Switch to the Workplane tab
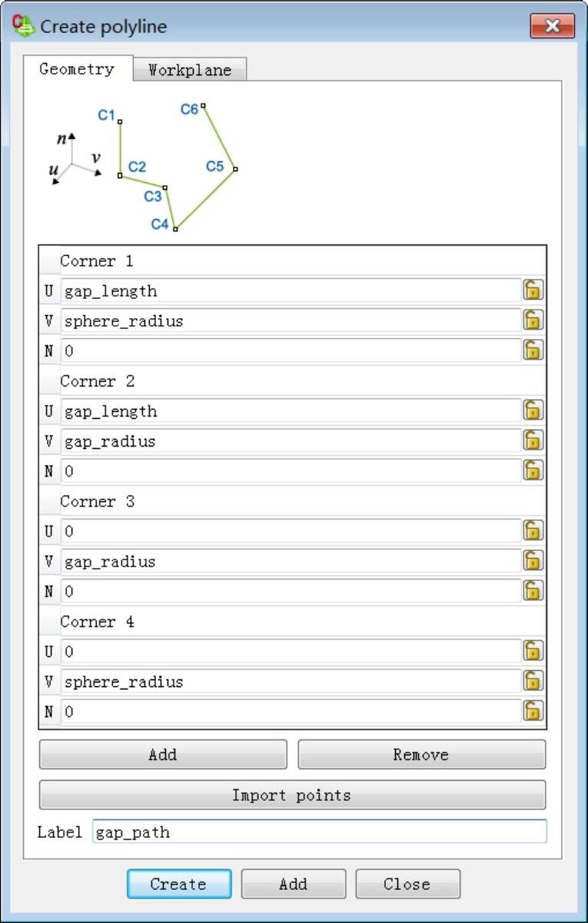Screen dimensions: 588x923 190,70
